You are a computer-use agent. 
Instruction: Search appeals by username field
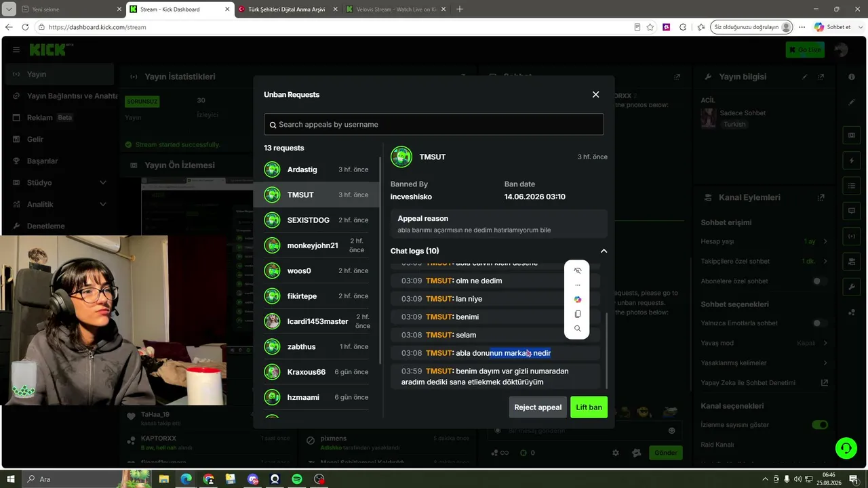pos(434,124)
